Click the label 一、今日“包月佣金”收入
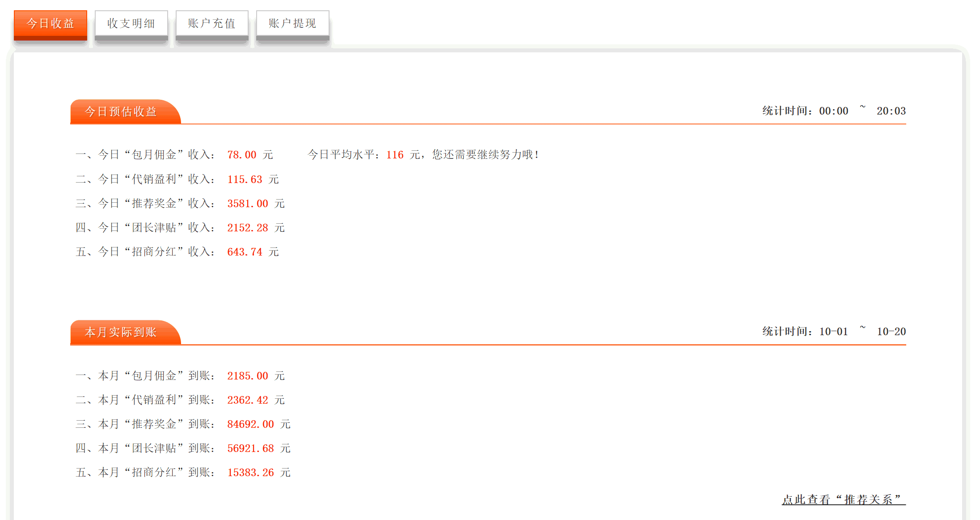 [x=145, y=155]
